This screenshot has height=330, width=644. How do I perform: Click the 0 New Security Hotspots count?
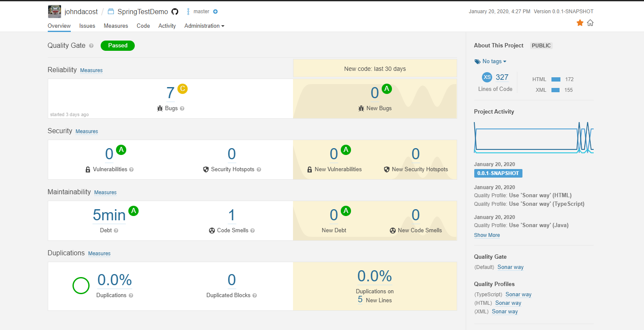tap(416, 154)
